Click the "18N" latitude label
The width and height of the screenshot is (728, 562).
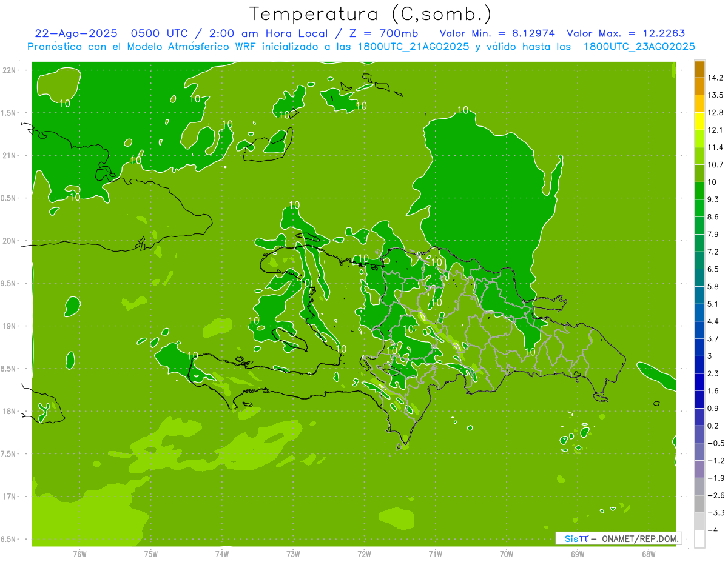tap(10, 411)
